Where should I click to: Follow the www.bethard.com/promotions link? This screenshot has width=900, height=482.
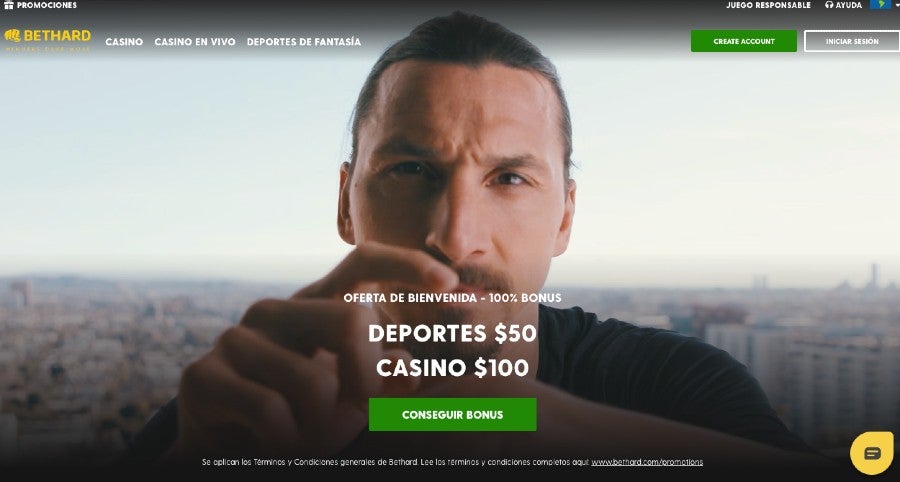click(x=647, y=462)
